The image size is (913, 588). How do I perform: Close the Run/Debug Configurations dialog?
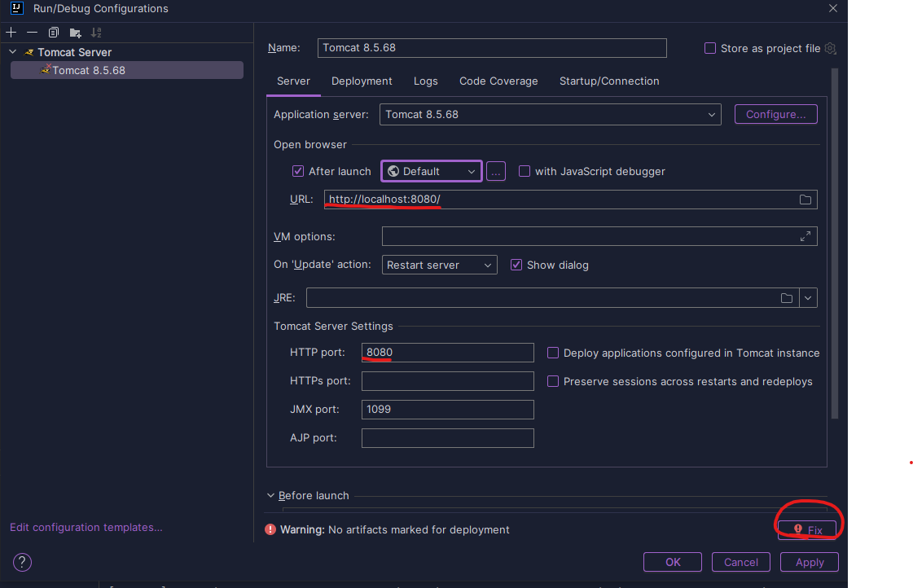[x=833, y=8]
